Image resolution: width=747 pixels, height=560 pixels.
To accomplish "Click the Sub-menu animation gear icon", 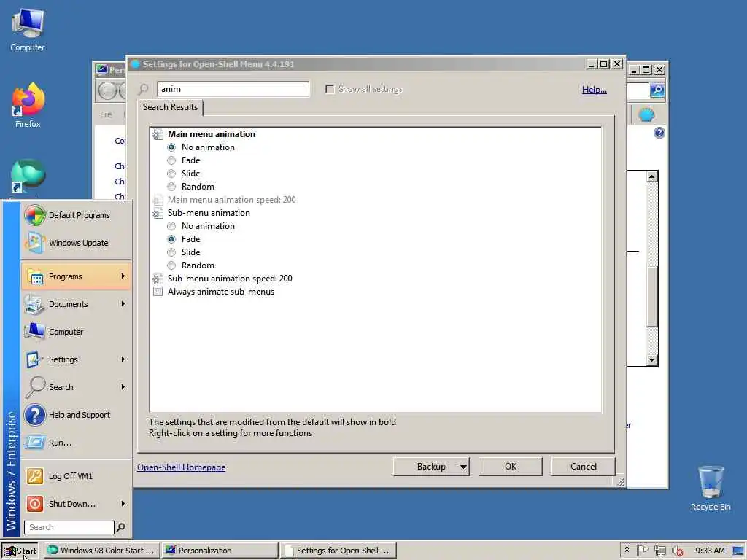I will tap(158, 214).
